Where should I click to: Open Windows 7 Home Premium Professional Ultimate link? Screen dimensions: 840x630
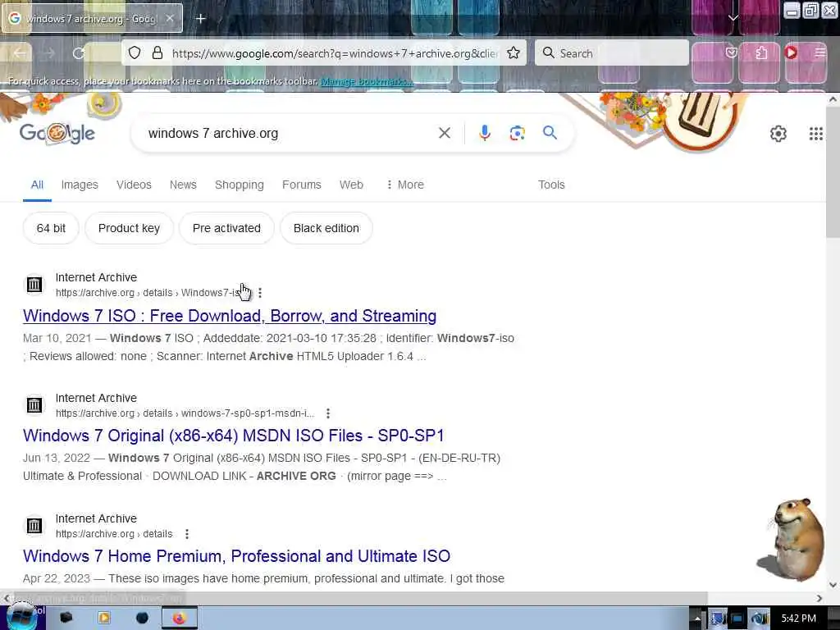(x=236, y=556)
